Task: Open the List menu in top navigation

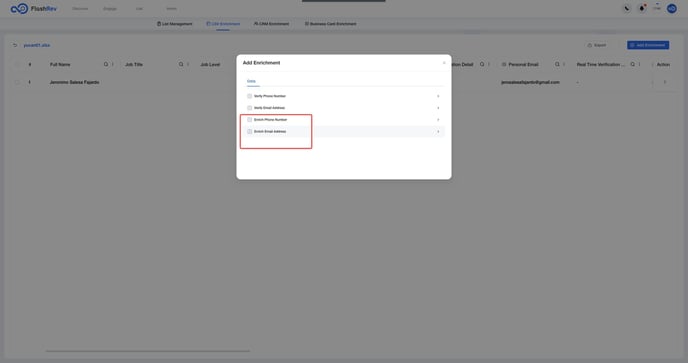Action: pyautogui.click(x=139, y=9)
